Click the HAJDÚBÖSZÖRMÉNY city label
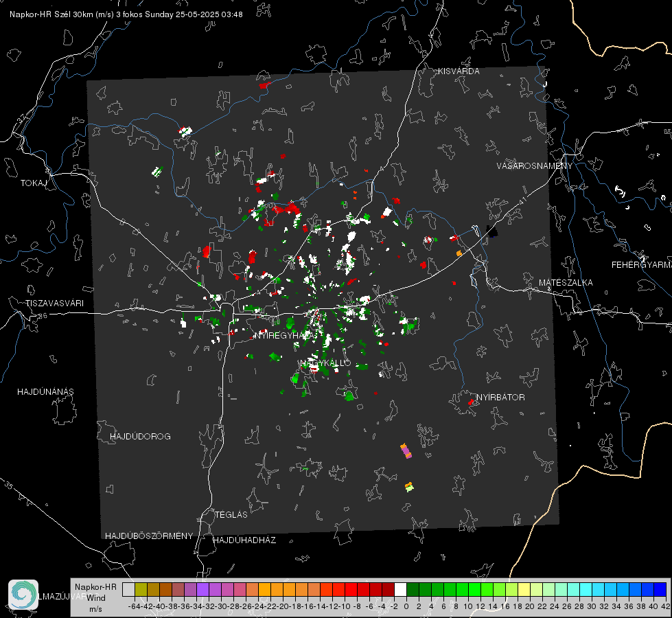 point(149,536)
